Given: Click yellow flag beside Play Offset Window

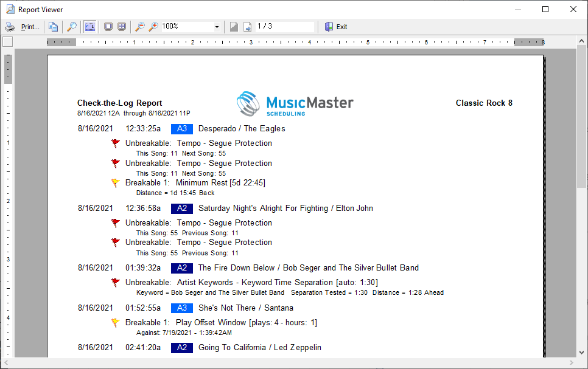Looking at the screenshot, I should point(116,323).
